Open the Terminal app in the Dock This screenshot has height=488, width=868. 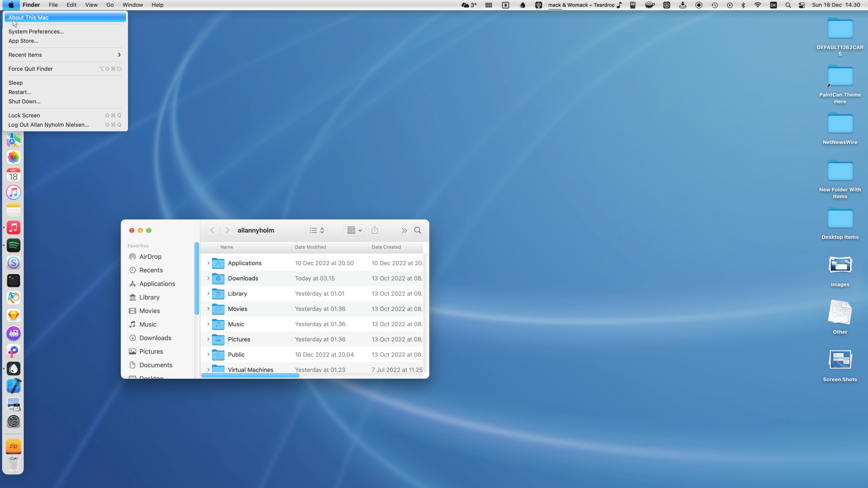tap(13, 281)
